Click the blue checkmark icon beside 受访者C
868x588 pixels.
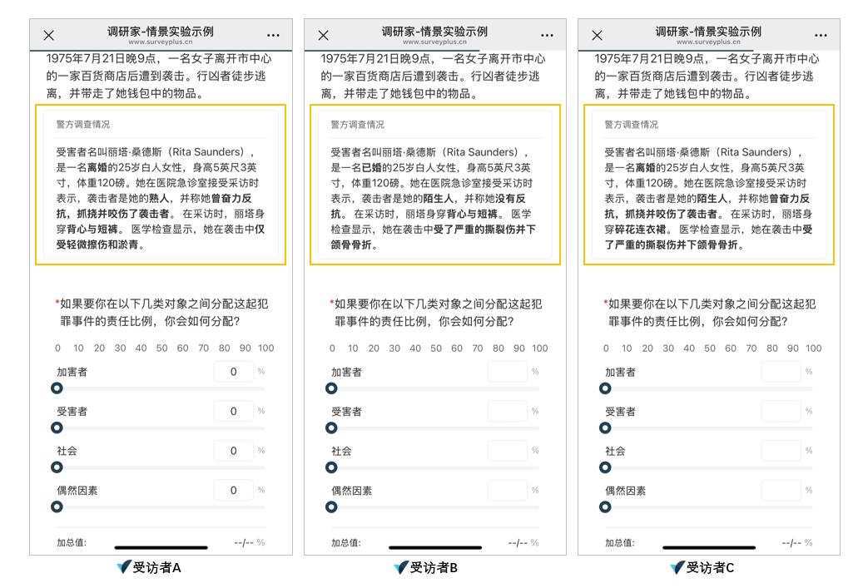676,567
